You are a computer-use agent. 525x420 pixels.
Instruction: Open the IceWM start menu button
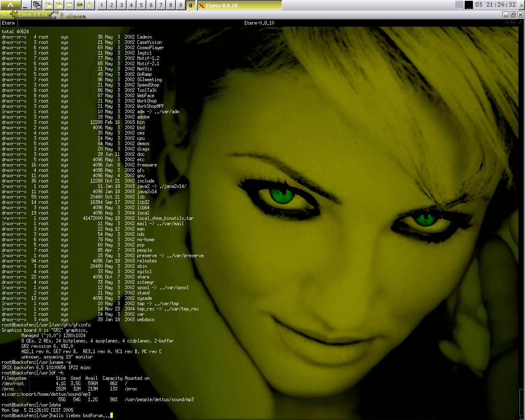10,5
